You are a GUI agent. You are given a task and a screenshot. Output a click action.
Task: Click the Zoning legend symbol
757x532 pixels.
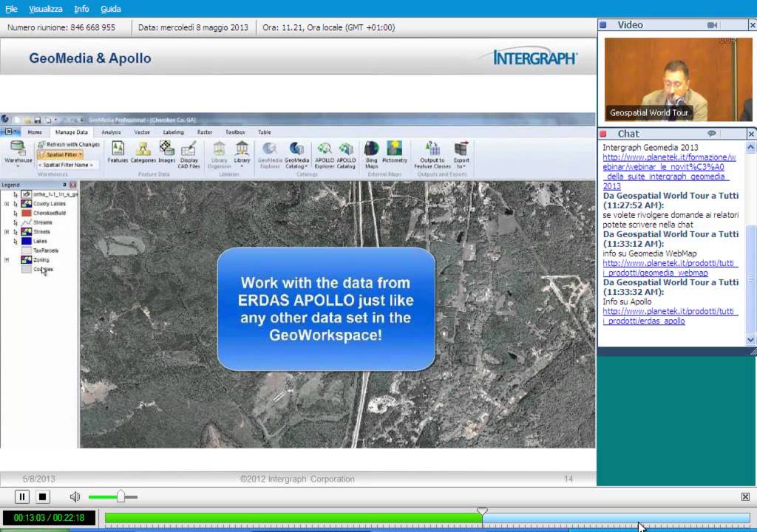click(26, 260)
